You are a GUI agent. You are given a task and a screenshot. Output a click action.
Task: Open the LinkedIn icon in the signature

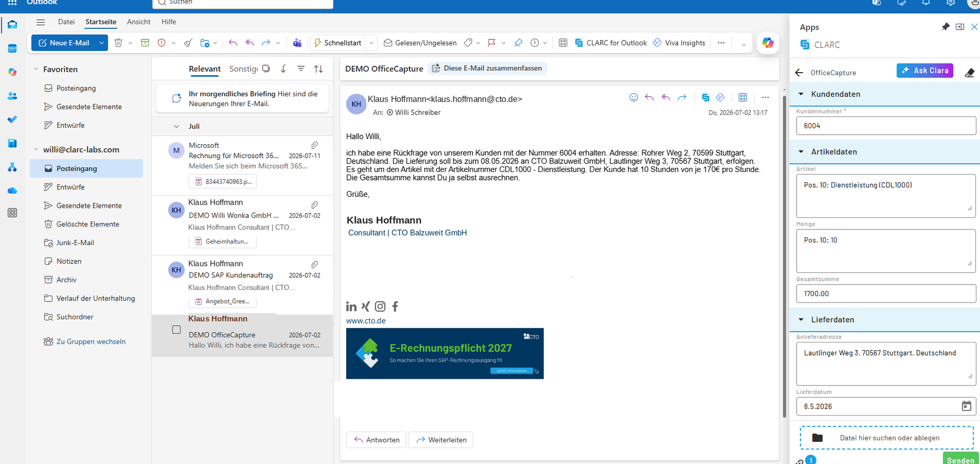(x=351, y=306)
